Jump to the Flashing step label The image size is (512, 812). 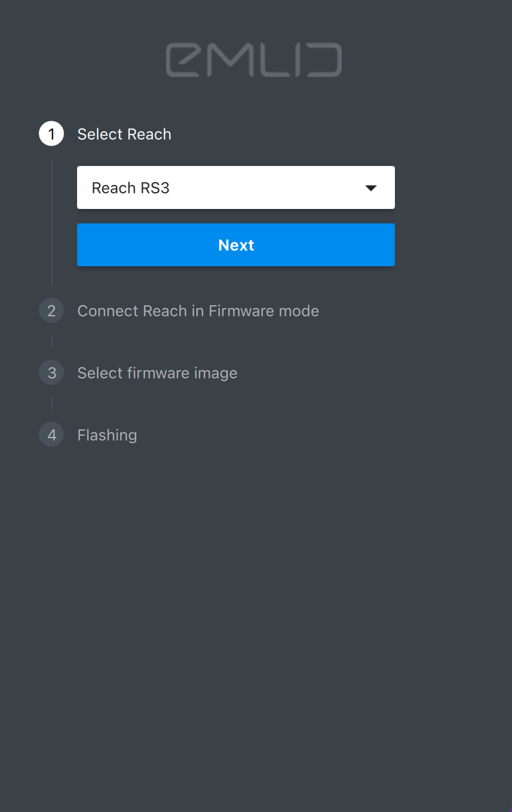pyautogui.click(x=107, y=435)
